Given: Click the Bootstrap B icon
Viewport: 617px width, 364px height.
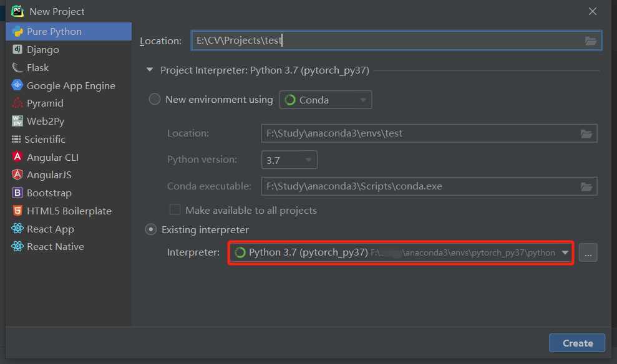Looking at the screenshot, I should tap(17, 193).
